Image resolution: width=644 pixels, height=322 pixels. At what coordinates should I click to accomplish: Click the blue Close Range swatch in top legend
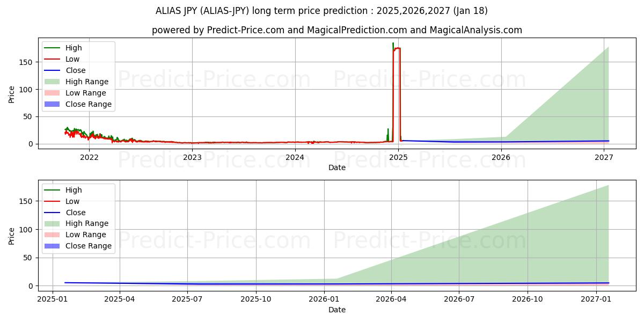[x=53, y=104]
